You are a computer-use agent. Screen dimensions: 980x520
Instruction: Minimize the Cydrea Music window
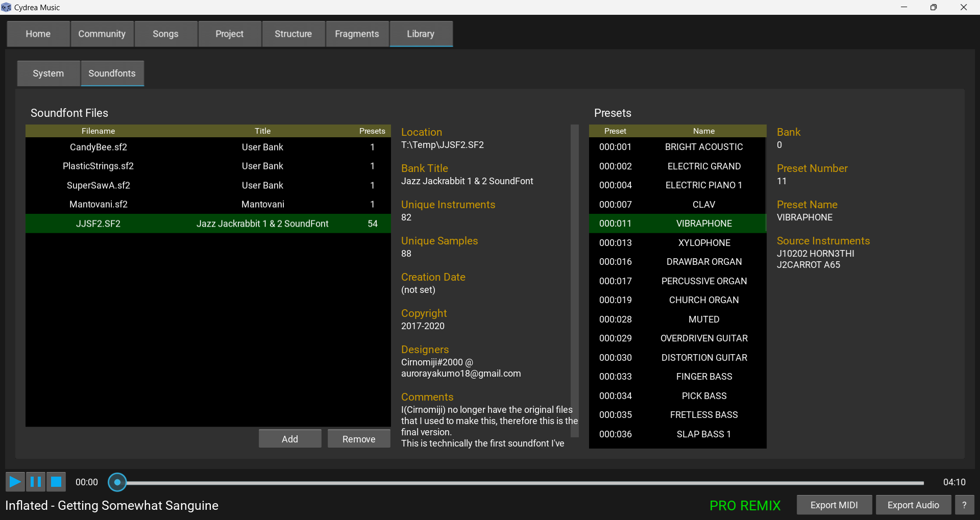904,7
